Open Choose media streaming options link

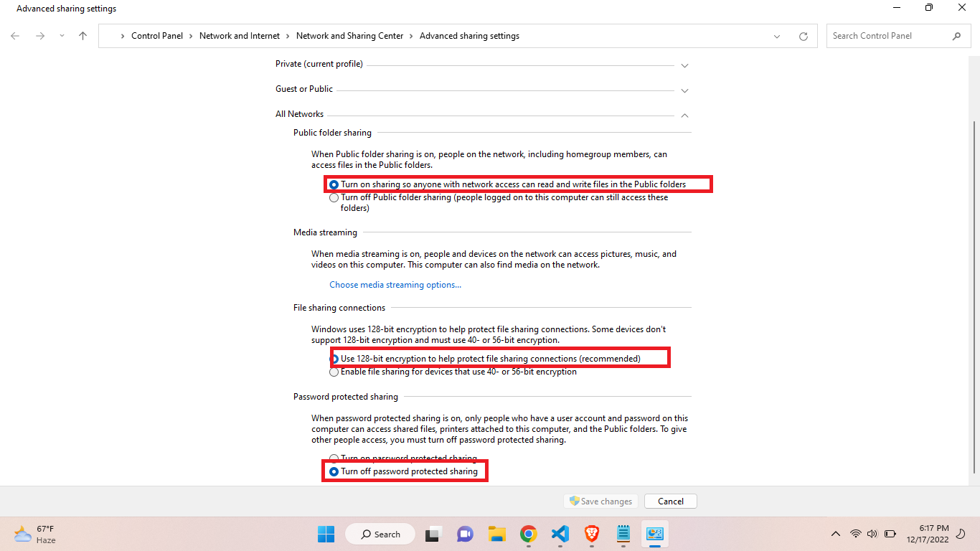395,285
